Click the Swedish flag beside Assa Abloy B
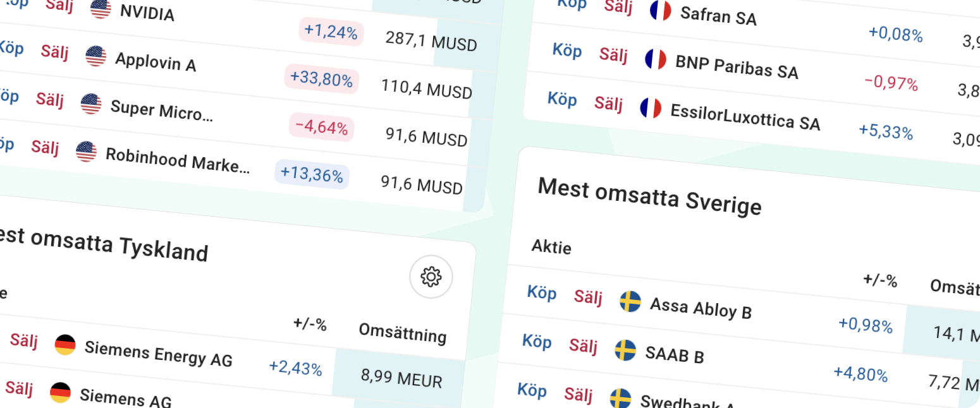The width and height of the screenshot is (980, 408). click(x=630, y=301)
